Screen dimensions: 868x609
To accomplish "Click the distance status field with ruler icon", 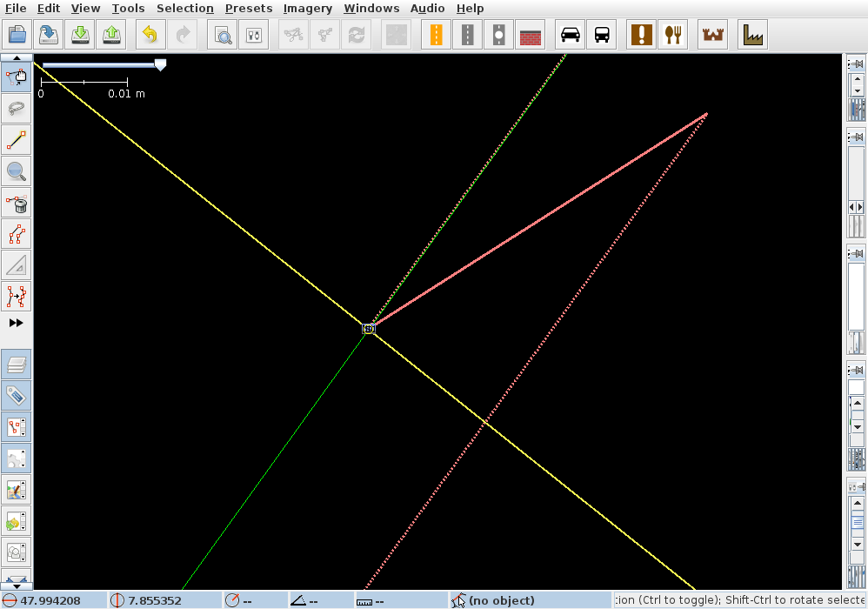I will click(x=400, y=600).
